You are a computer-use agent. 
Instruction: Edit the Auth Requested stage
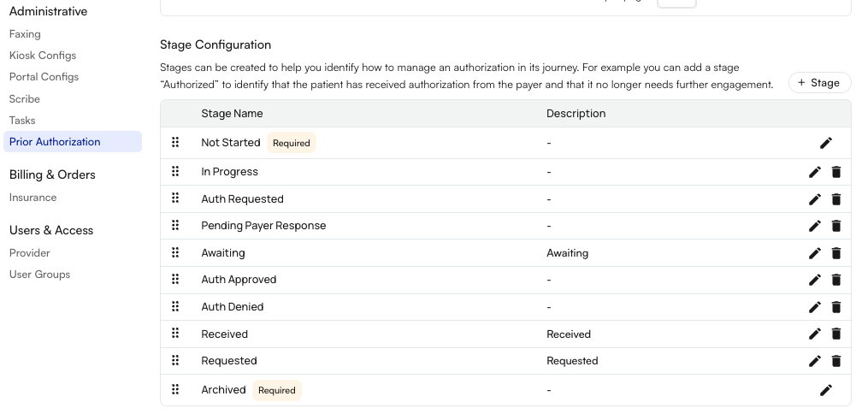[814, 199]
